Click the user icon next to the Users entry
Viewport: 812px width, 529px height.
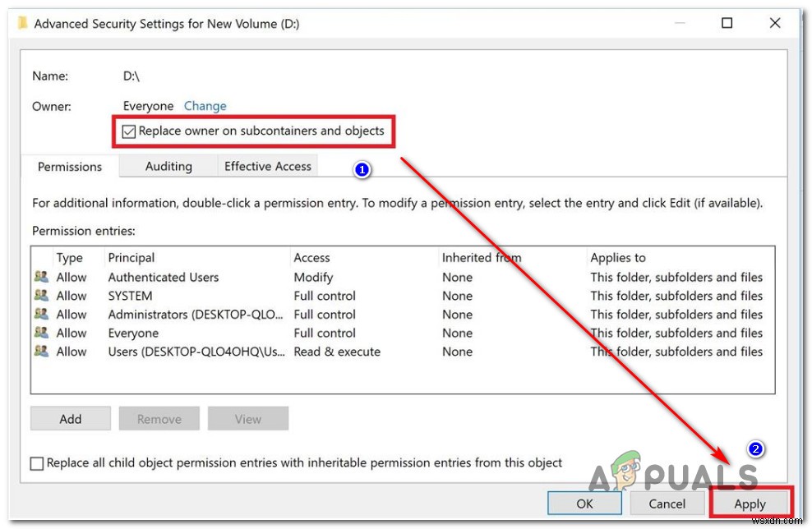41,352
